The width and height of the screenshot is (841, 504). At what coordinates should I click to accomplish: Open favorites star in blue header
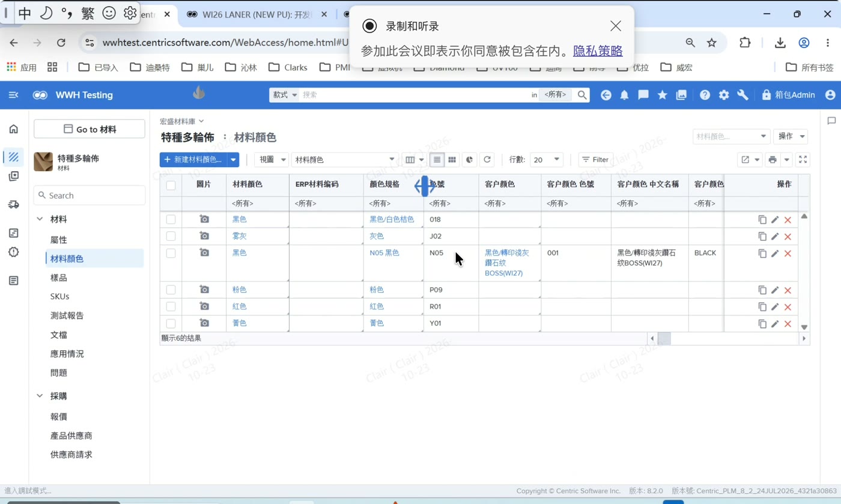pyautogui.click(x=663, y=95)
